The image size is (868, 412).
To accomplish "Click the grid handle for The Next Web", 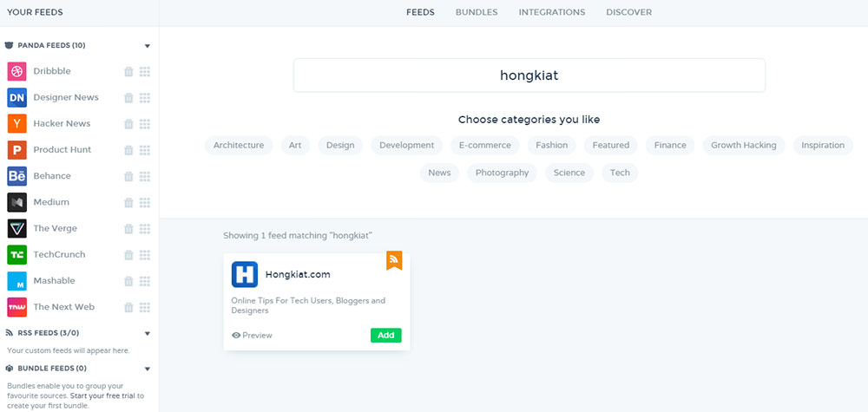I will [145, 307].
